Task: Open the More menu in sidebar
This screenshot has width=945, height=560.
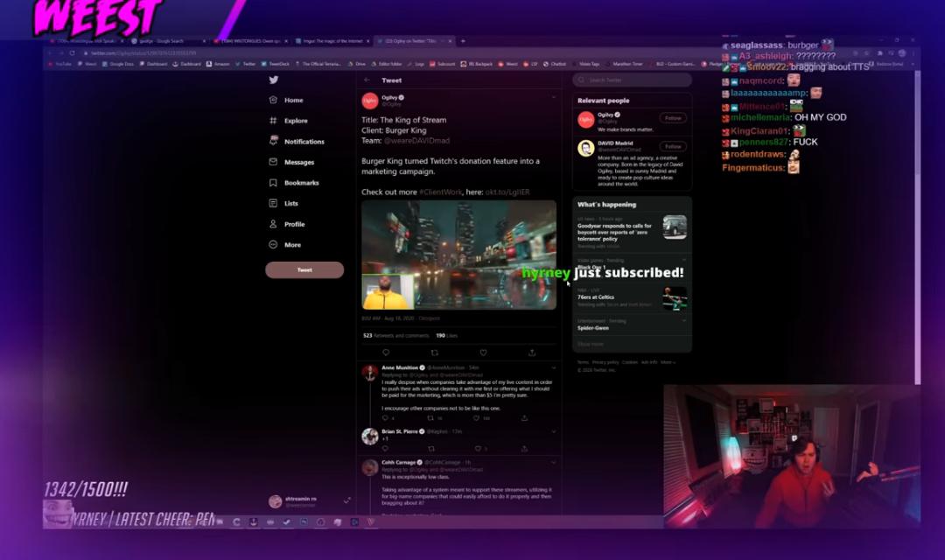Action: 285,245
